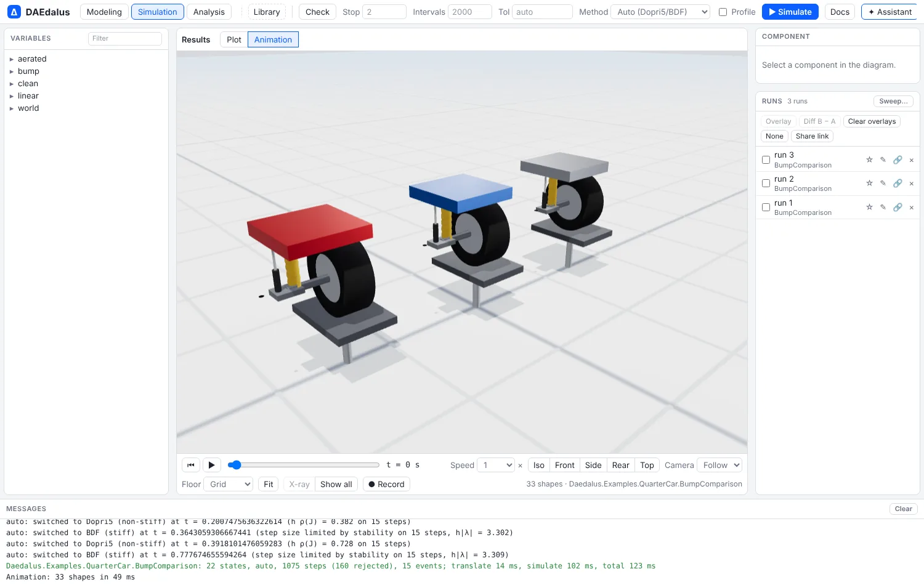
Task: Expand the aerated variable node
Action: 12,59
